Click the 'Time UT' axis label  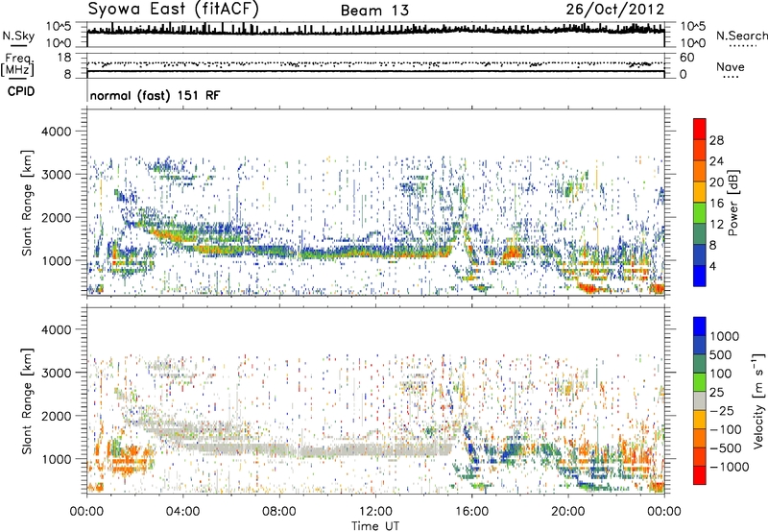[x=375, y=526]
